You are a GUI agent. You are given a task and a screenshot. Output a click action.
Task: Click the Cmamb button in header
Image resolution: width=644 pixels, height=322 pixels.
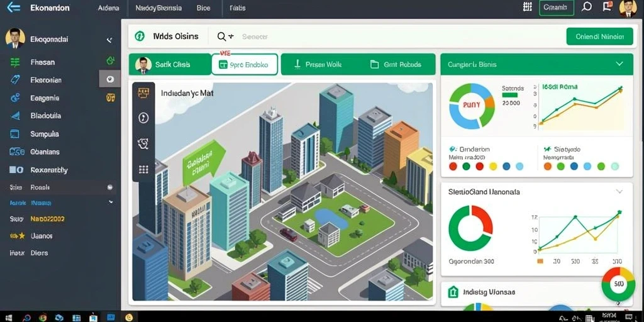click(x=556, y=8)
